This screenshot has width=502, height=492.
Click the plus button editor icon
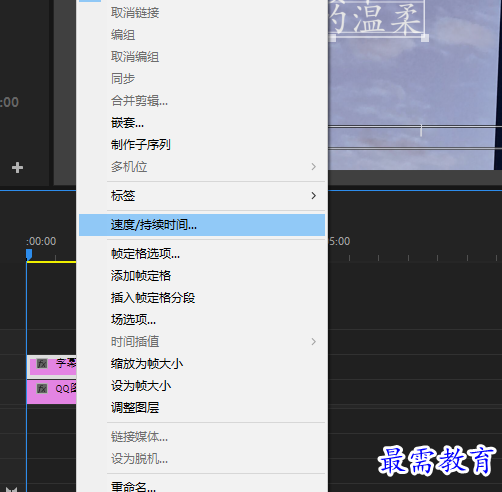click(17, 167)
